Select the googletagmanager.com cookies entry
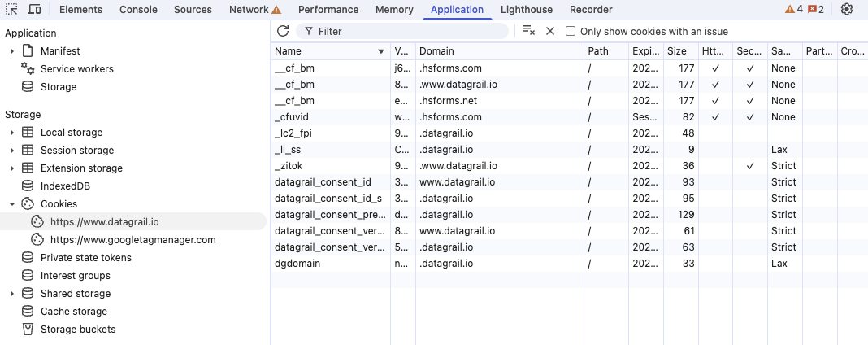 132,240
